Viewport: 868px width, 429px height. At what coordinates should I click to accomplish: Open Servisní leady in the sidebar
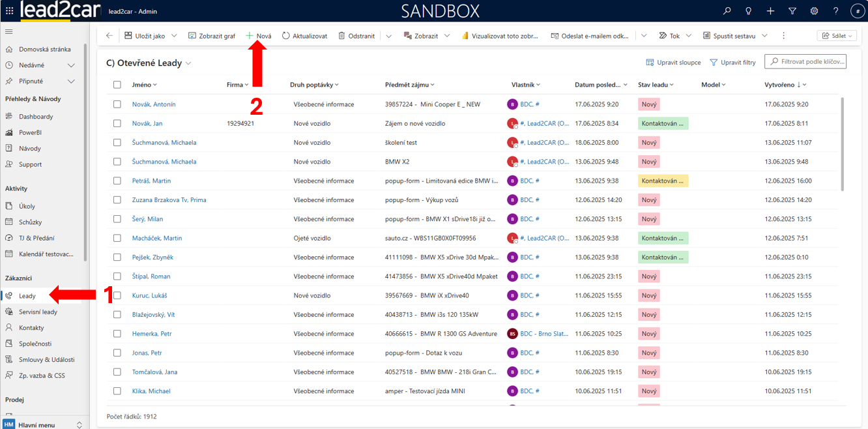click(x=38, y=312)
